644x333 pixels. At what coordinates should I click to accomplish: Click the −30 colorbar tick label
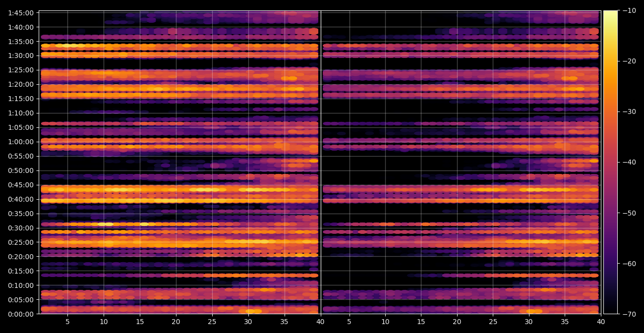point(630,111)
